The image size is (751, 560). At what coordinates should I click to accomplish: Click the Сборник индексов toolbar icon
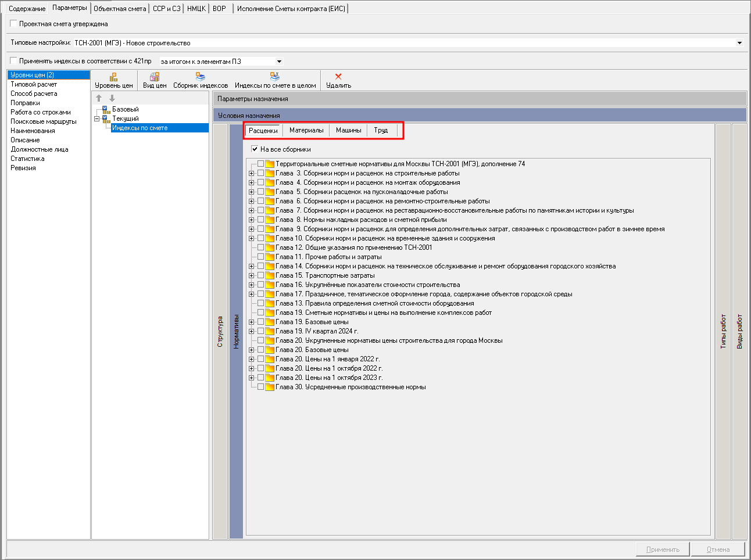click(201, 77)
